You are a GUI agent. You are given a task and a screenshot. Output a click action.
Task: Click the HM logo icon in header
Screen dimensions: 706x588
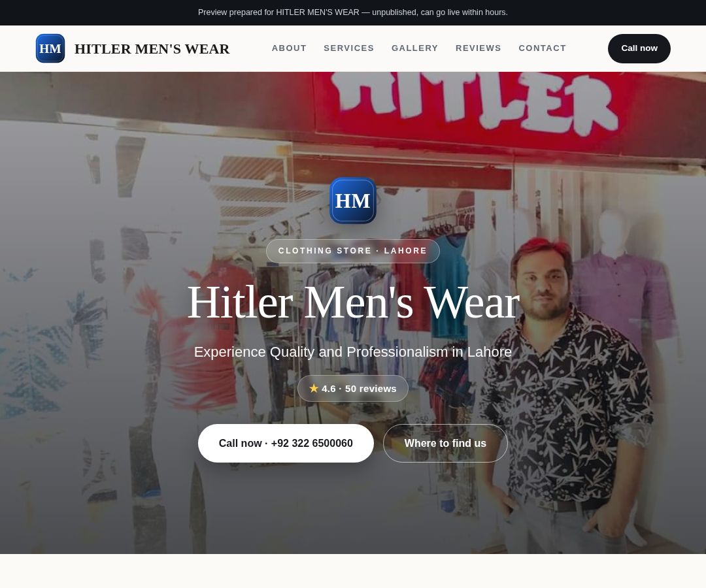[50, 48]
